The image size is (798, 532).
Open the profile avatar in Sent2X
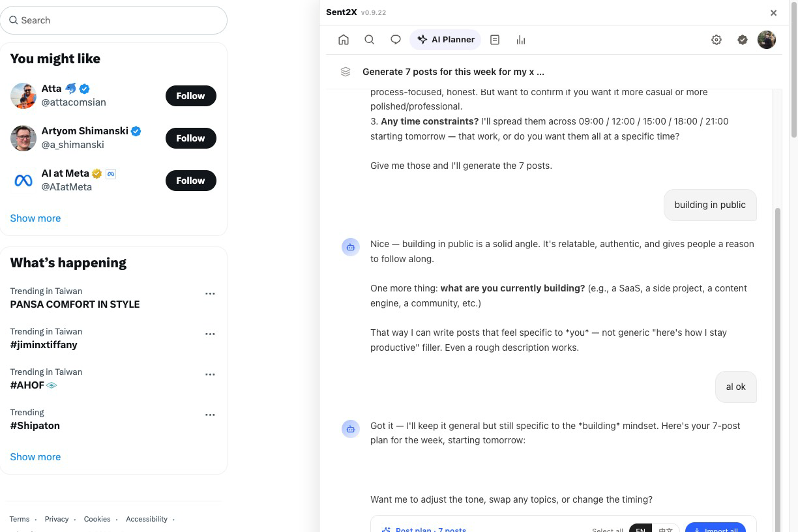(767, 40)
